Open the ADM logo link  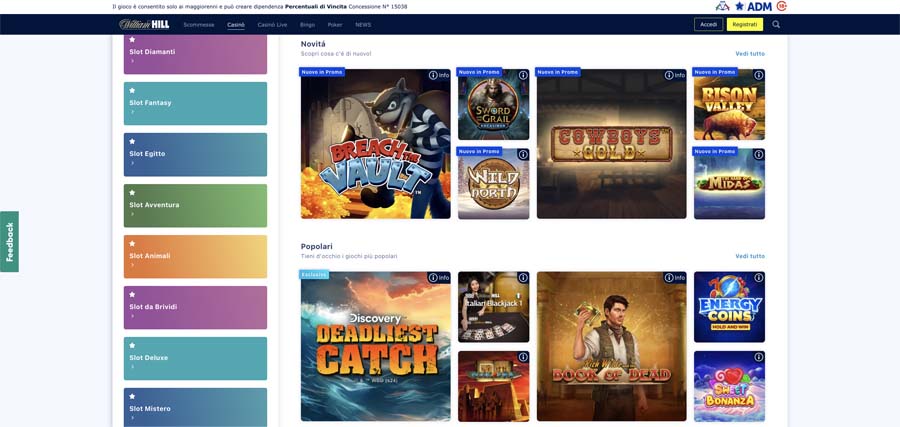point(754,6)
